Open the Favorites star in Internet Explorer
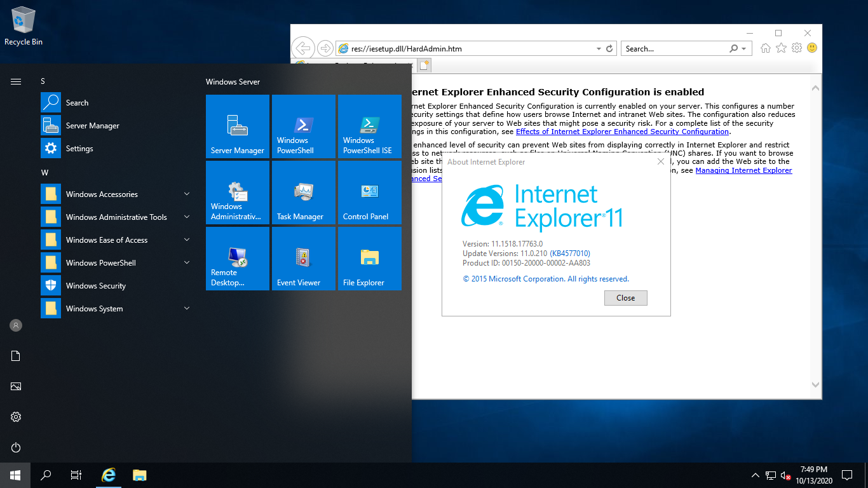The height and width of the screenshot is (488, 868). coord(781,48)
